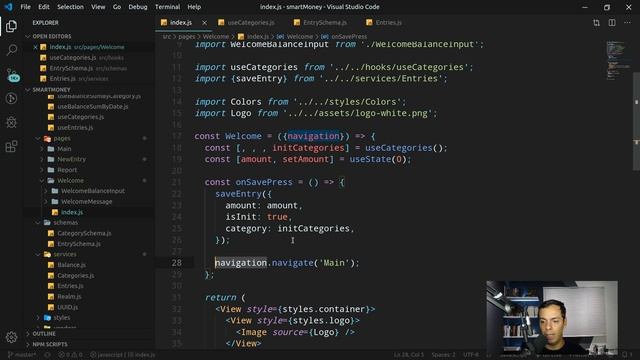This screenshot has width=640, height=360.
Task: Click the Open Changes editor action icon
Action: (596, 23)
